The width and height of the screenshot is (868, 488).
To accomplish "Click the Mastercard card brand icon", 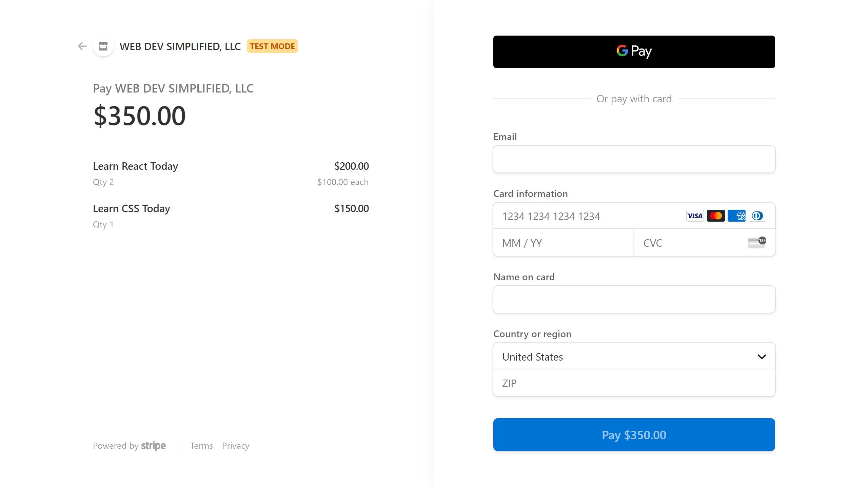I will (x=715, y=216).
